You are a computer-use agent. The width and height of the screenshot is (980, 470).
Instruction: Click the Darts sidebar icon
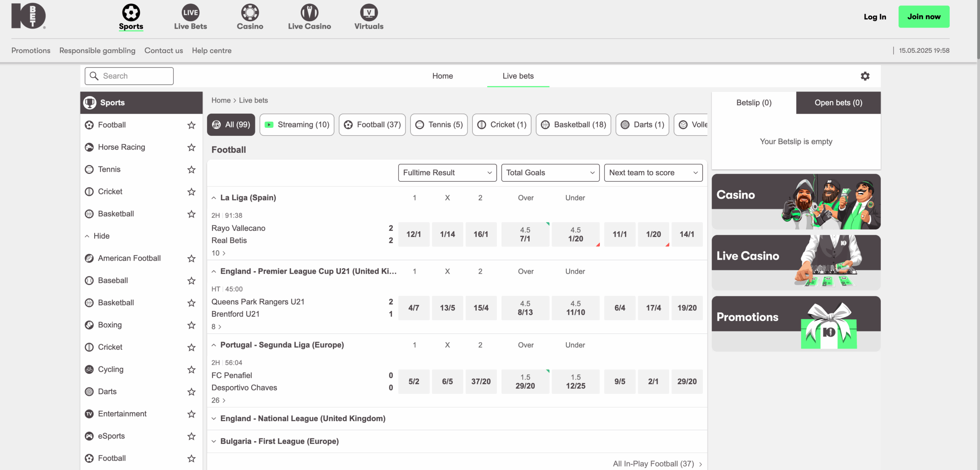point(89,391)
